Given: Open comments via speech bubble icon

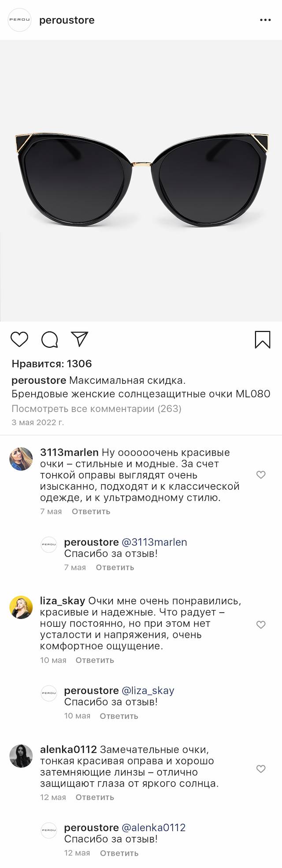Looking at the screenshot, I should [x=50, y=339].
